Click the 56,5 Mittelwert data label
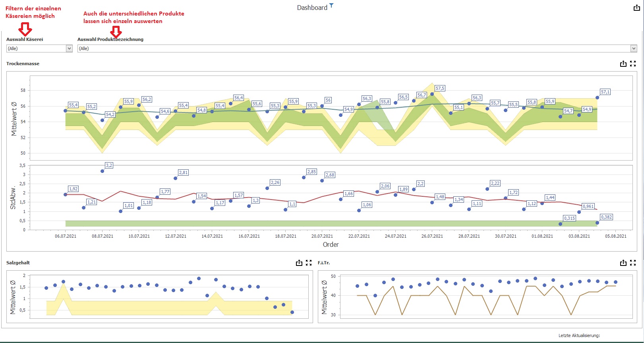 click(403, 97)
